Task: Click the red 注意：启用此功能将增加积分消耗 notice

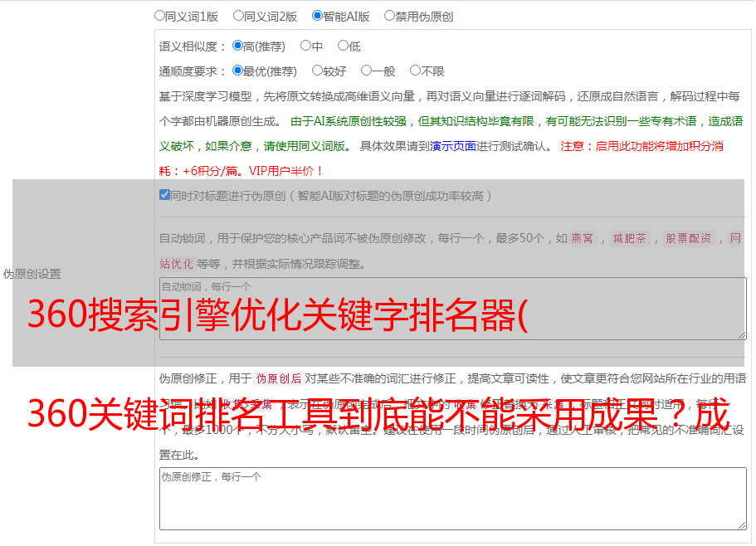Action: pyautogui.click(x=441, y=158)
